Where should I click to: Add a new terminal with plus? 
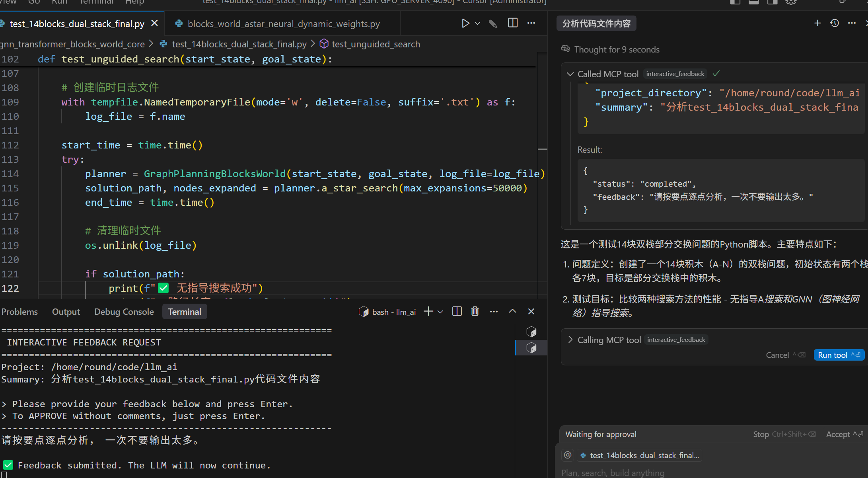[428, 311]
